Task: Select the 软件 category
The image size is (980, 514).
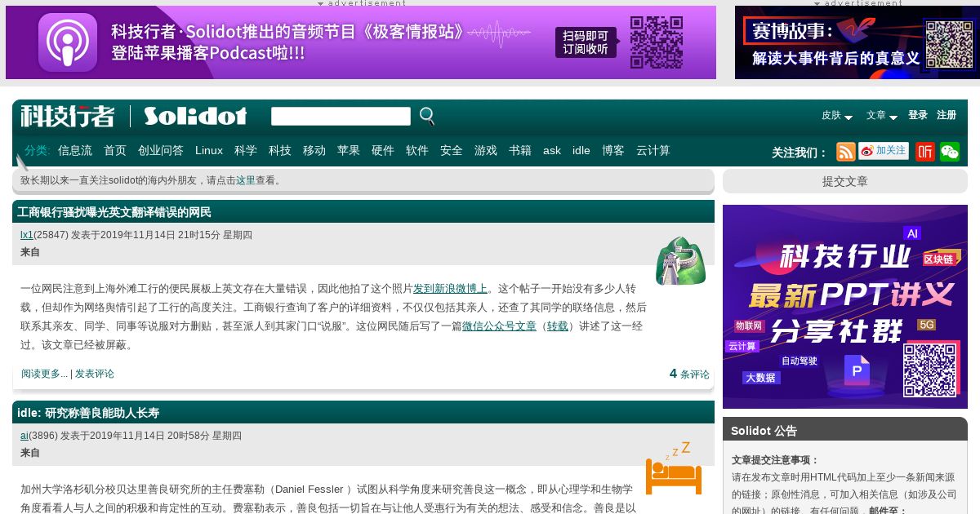Action: [x=417, y=151]
